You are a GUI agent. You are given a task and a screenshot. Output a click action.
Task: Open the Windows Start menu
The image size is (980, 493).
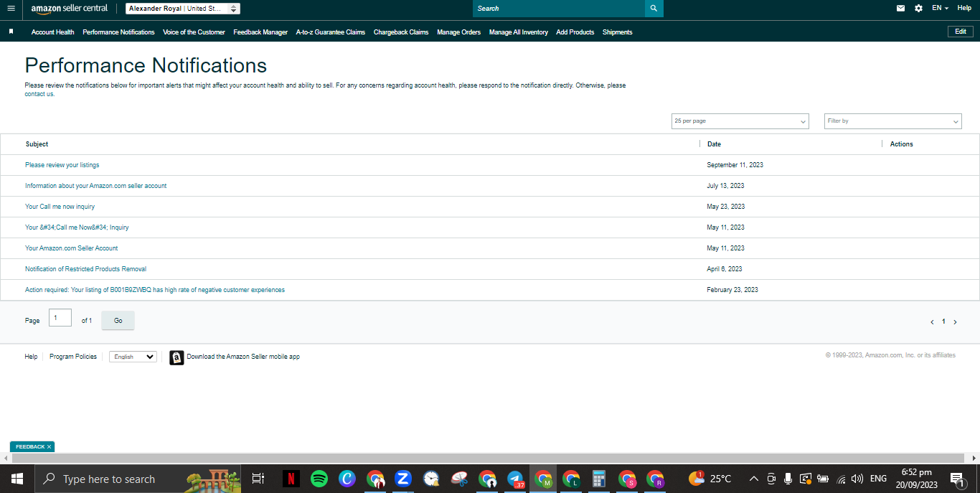pyautogui.click(x=17, y=479)
